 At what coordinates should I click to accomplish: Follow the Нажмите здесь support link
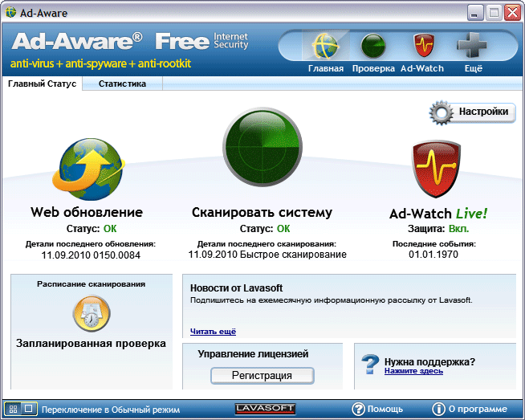(413, 371)
